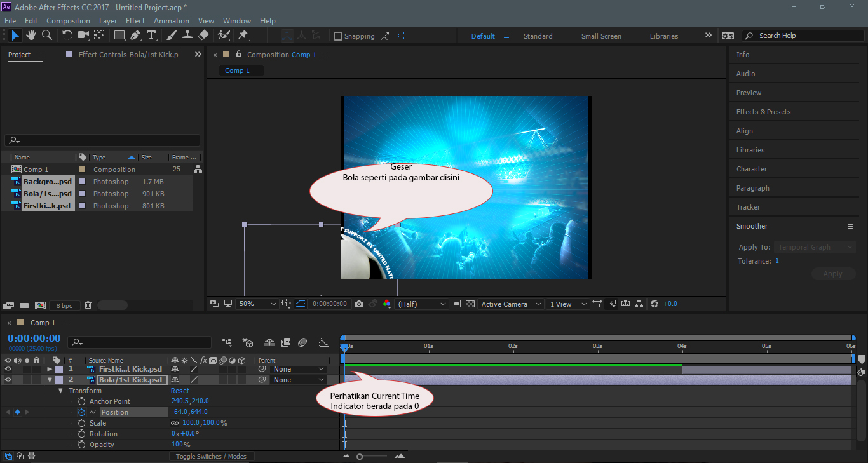Open the (Half) resolution dropdown
The image size is (868, 463).
tap(419, 304)
